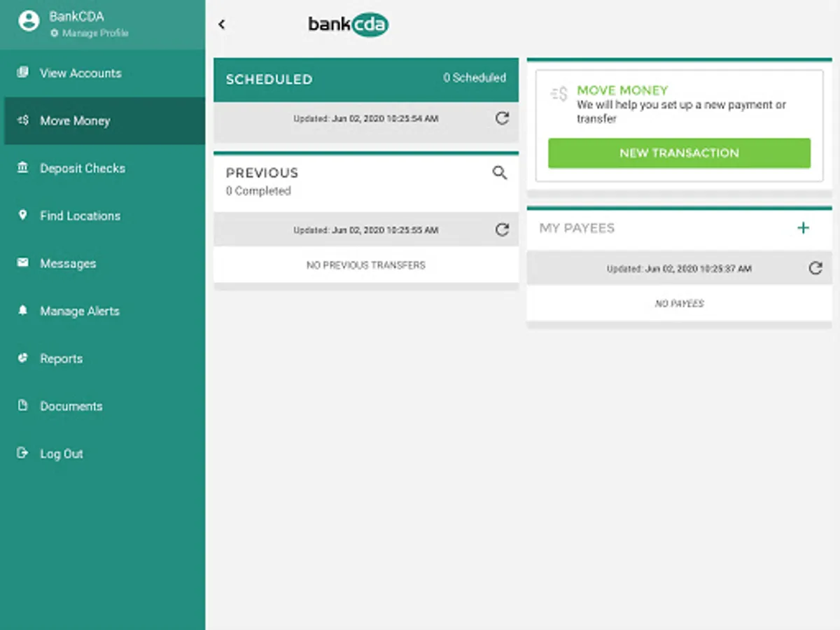Click the '0 Completed' text

pos(258,191)
